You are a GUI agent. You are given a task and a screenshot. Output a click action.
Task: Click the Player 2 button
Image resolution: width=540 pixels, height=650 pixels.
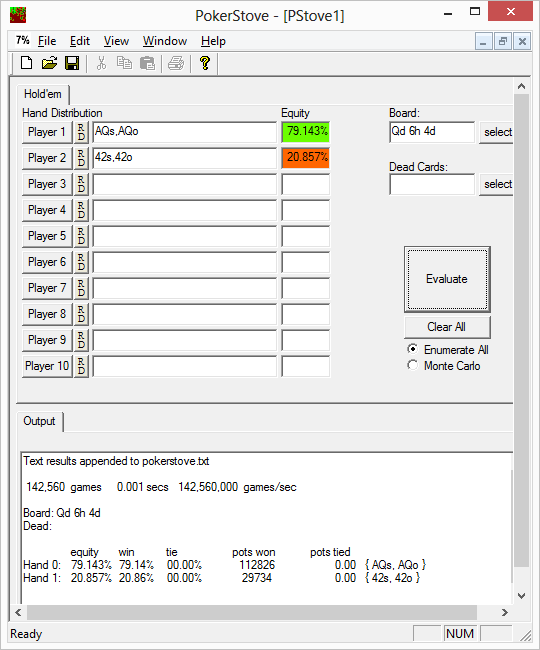(x=47, y=158)
